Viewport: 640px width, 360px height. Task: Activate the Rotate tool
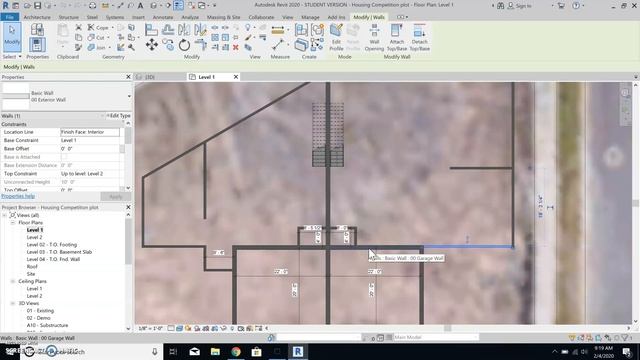[x=184, y=44]
